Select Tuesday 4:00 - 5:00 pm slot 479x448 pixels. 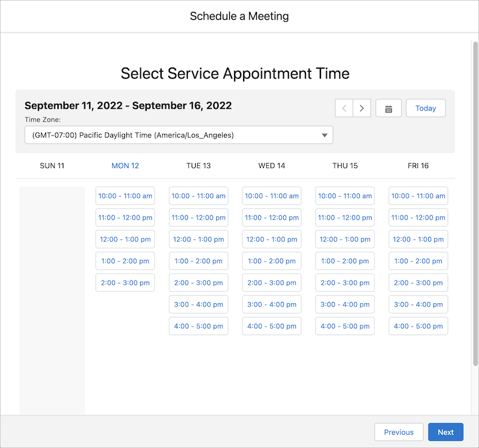(198, 326)
